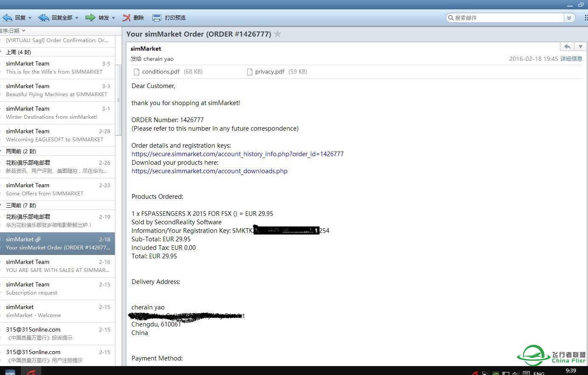Click the Reply All (回复全部) icon
This screenshot has width=588, height=375.
click(x=43, y=17)
